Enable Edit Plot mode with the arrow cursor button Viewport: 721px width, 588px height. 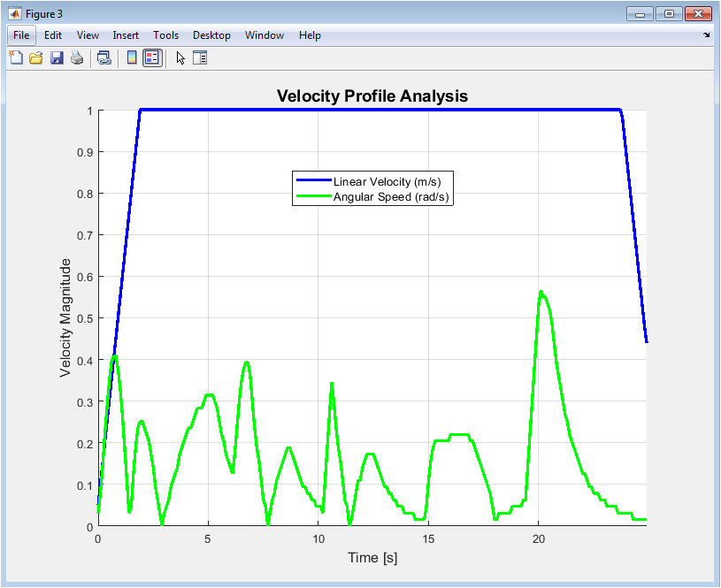[180, 58]
